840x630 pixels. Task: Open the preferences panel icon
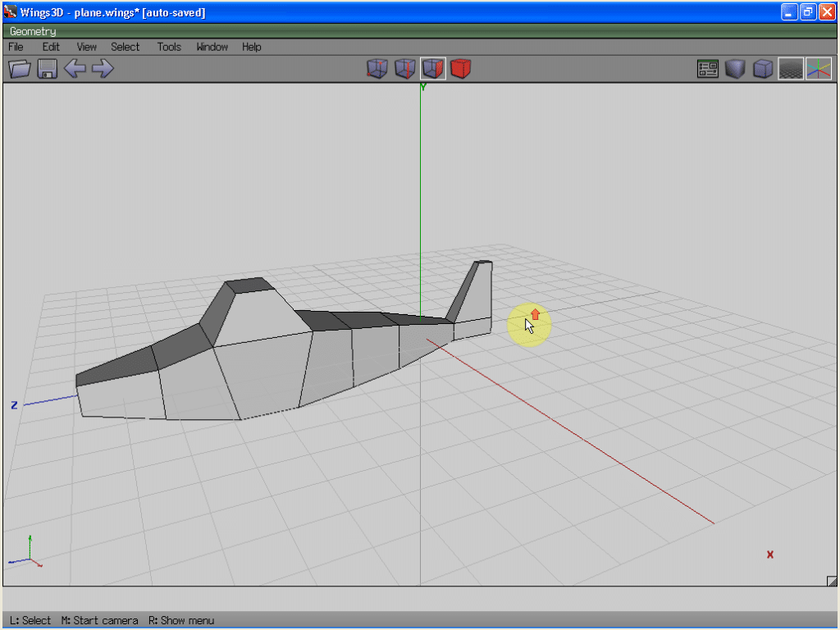707,69
